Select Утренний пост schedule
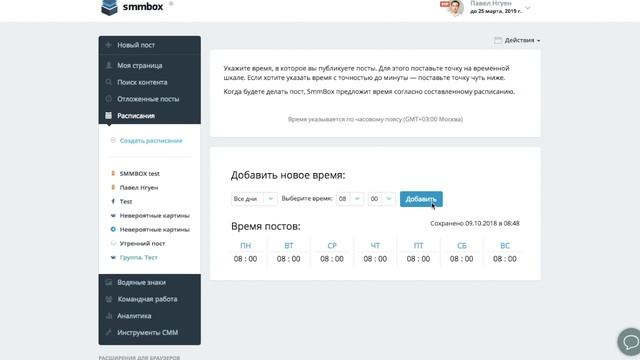This screenshot has height=360, width=640. [x=142, y=243]
